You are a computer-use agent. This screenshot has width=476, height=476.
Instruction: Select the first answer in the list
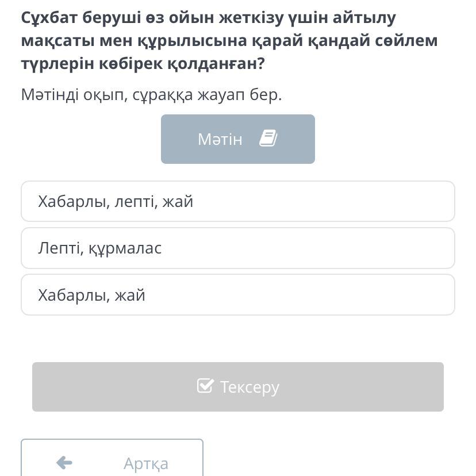(237, 201)
